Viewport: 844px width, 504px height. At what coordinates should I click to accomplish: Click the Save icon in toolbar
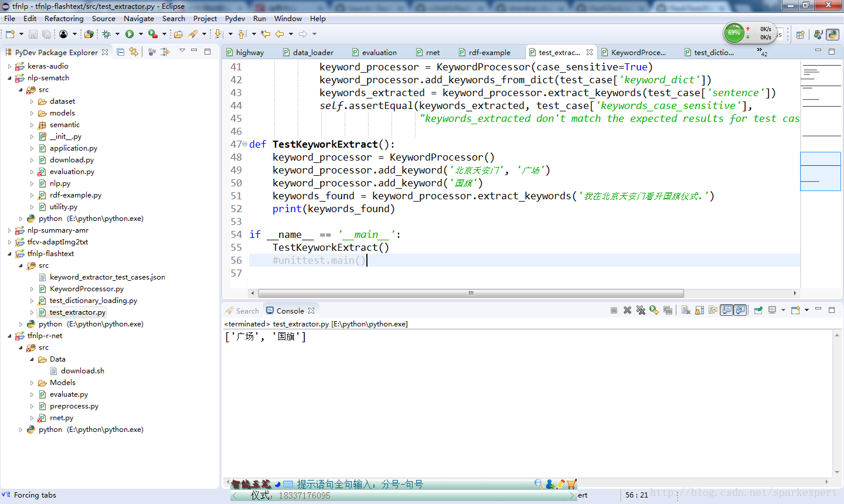(x=33, y=34)
